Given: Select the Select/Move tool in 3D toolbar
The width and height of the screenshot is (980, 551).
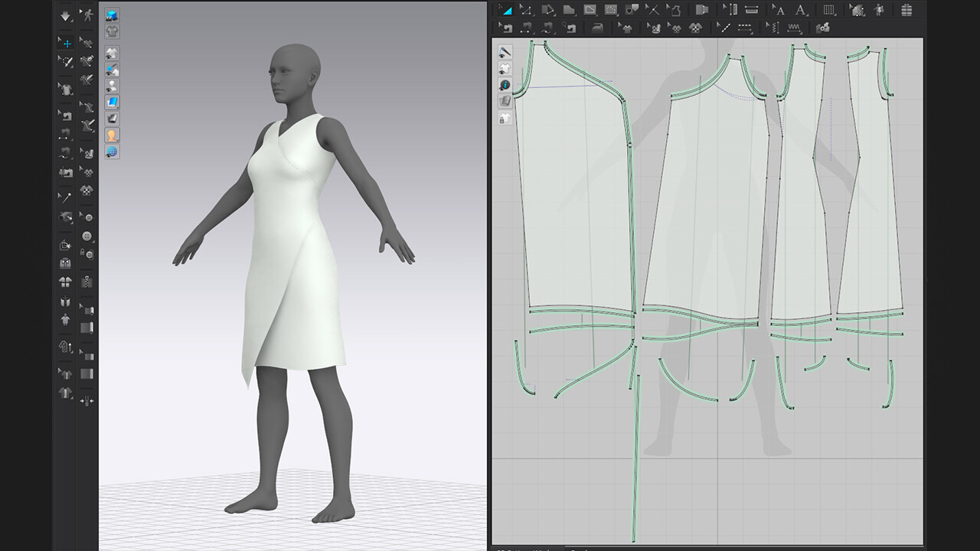Looking at the screenshot, I should click(66, 44).
